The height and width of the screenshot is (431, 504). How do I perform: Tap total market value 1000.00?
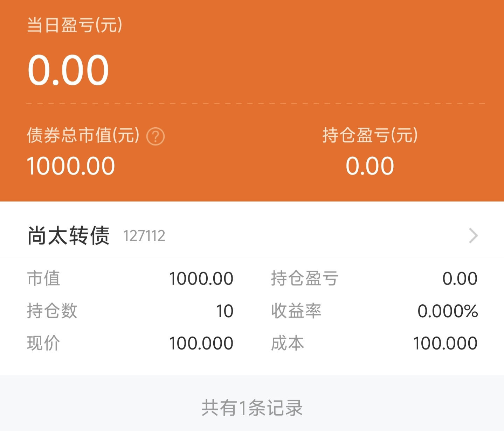pos(71,166)
